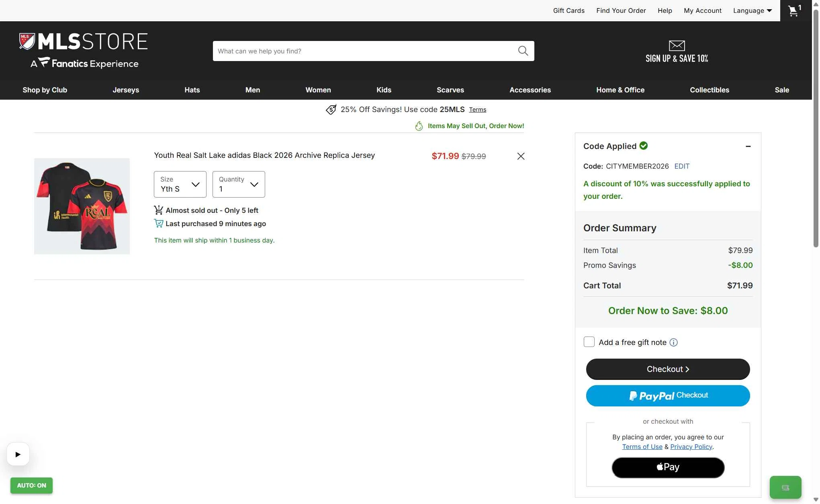Open the jersey product thumbnail
The height and width of the screenshot is (504, 820).
[x=82, y=206]
